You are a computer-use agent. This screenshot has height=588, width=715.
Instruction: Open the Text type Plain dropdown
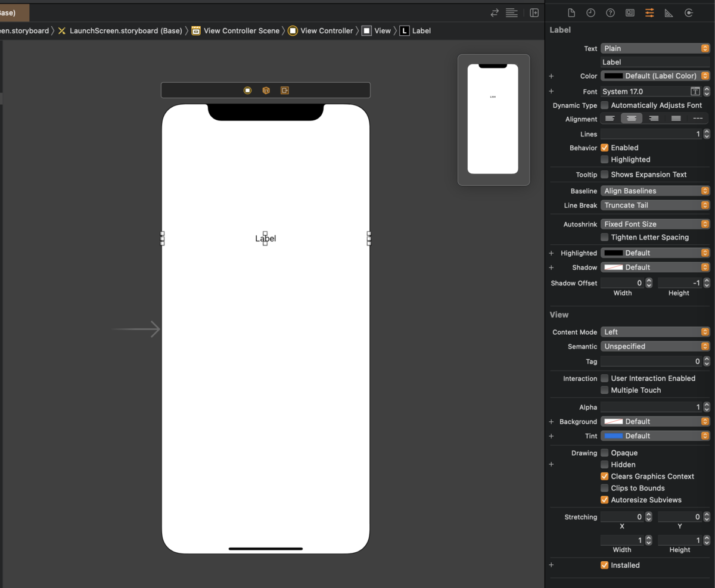point(655,48)
